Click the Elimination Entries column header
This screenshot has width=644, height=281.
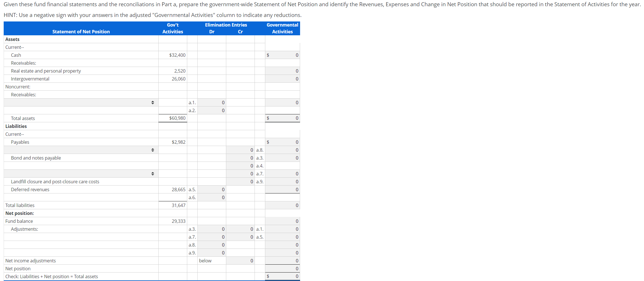pos(226,25)
